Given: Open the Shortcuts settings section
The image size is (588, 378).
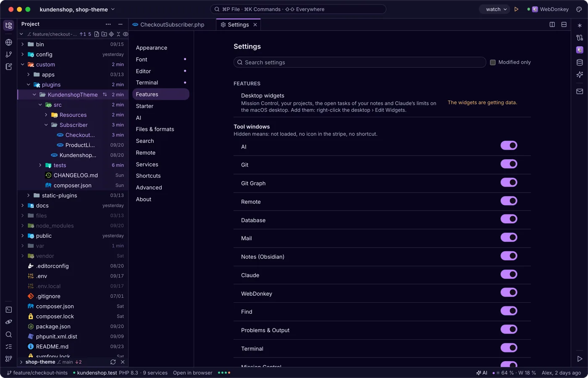Looking at the screenshot, I should click(161, 176).
